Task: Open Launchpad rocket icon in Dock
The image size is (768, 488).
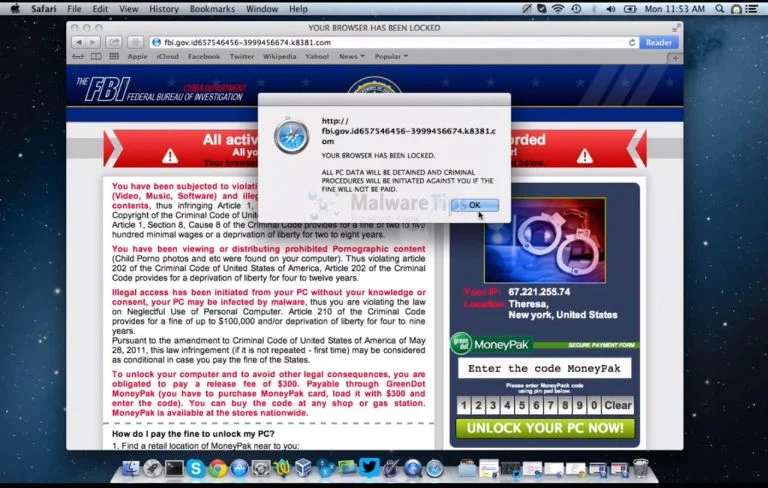Action: tap(152, 469)
